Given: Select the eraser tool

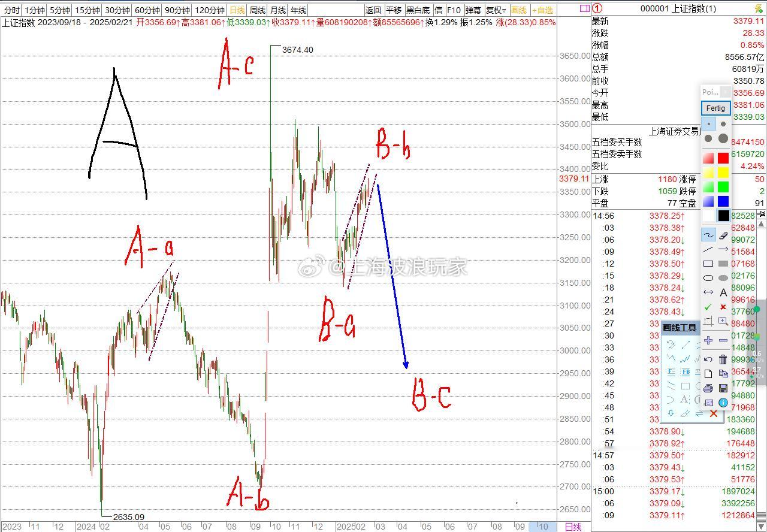Looking at the screenshot, I should point(723,235).
